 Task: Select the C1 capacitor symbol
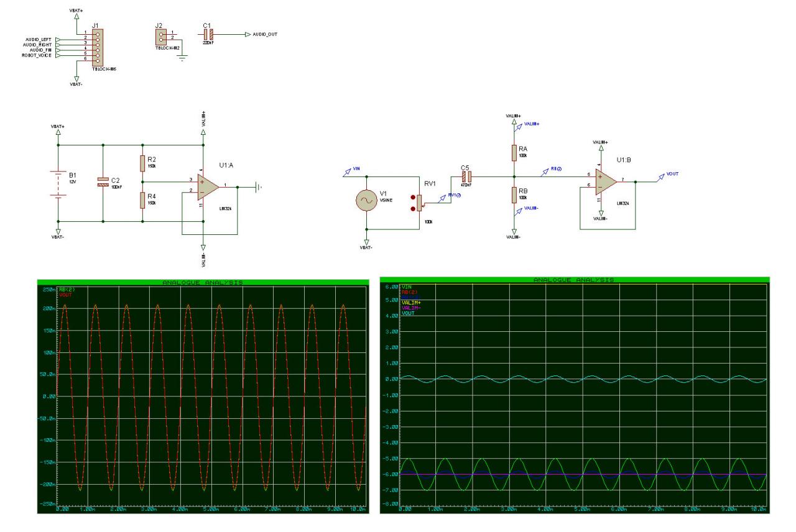pos(209,34)
